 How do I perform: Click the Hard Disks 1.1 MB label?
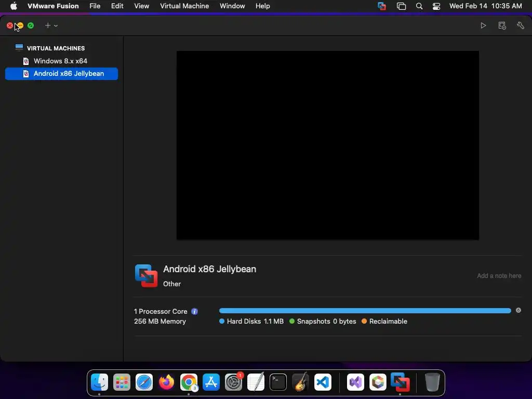[x=255, y=321]
